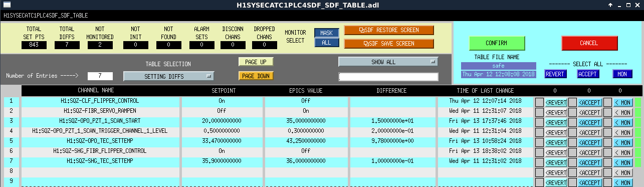Screen dimensions: 644x187
Task: Open the SDF RESTORE SCREEN display
Action: point(389,30)
